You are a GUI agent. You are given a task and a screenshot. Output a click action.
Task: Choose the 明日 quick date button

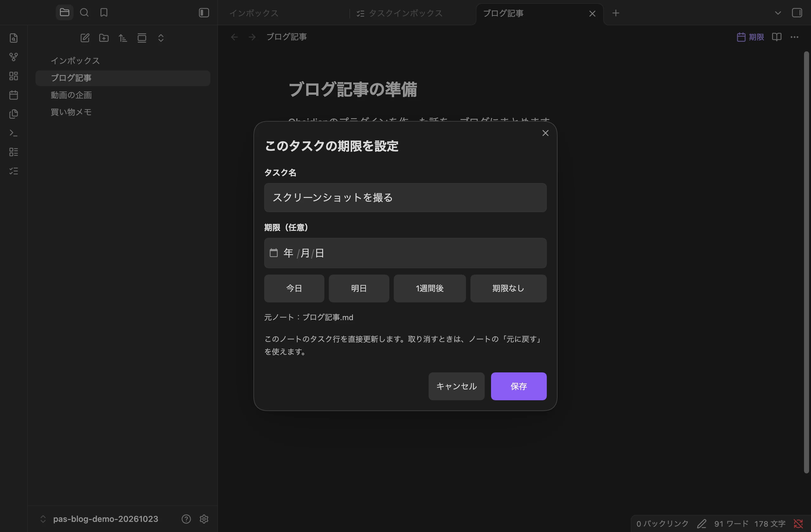coord(359,288)
